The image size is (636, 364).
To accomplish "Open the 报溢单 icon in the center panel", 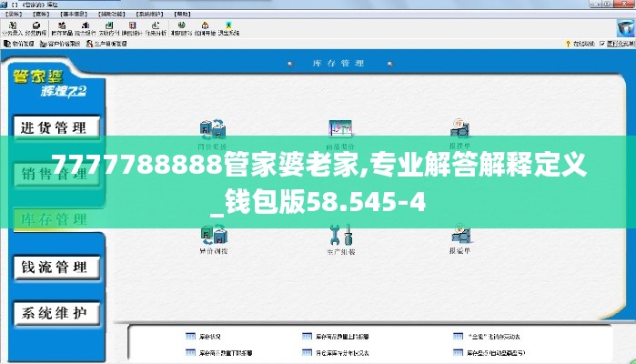I will coord(459,238).
